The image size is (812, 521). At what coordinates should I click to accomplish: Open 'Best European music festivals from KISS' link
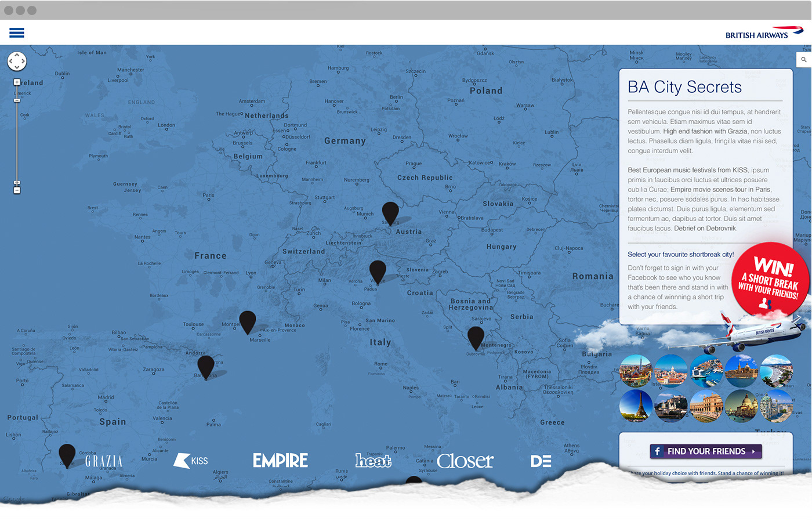click(x=688, y=170)
